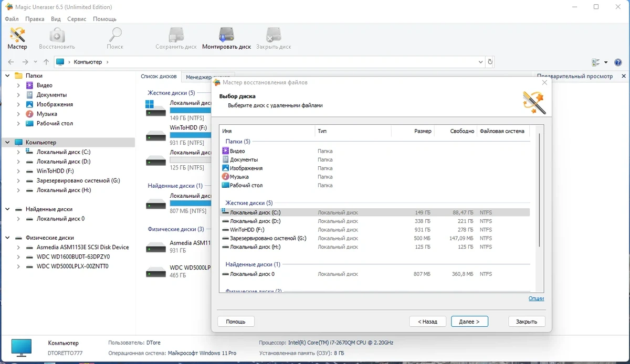This screenshot has height=364, width=630.
Task: Open the Мастер wizard toolbar icon
Action: tap(17, 35)
